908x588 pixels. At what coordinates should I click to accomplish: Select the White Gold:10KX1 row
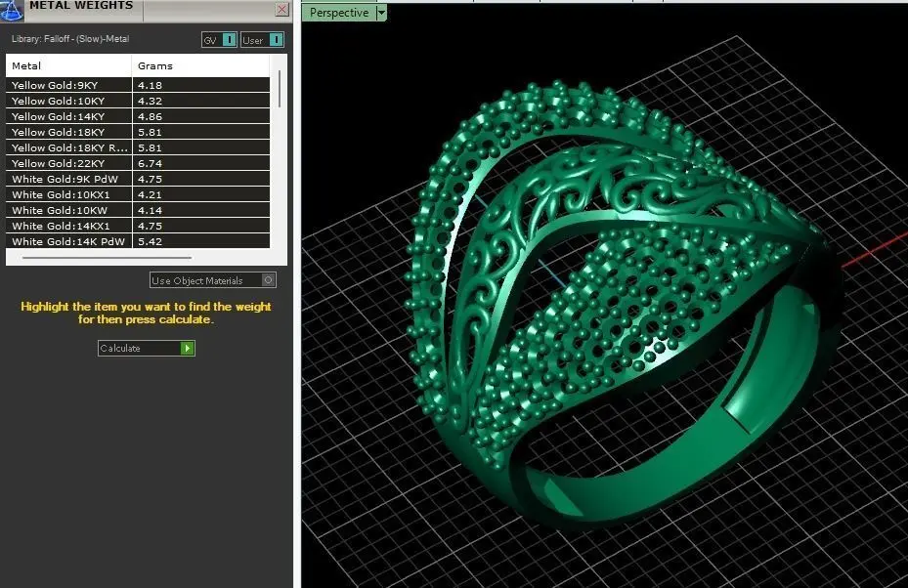point(138,194)
